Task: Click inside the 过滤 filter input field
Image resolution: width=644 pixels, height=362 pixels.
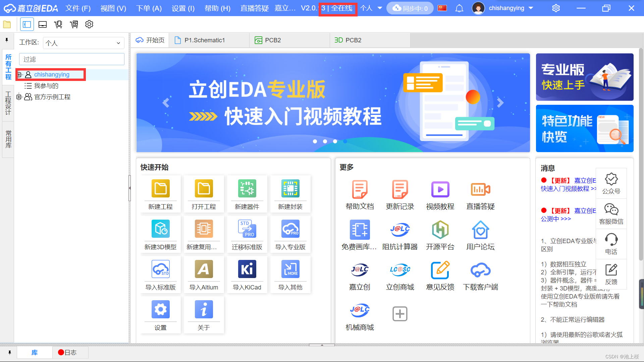Action: pos(71,59)
